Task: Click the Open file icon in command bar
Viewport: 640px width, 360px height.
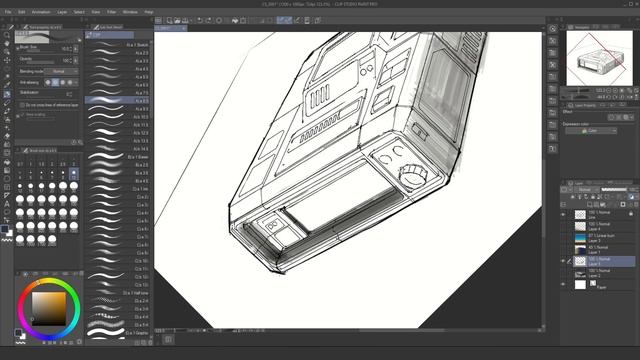Action: click(x=177, y=20)
